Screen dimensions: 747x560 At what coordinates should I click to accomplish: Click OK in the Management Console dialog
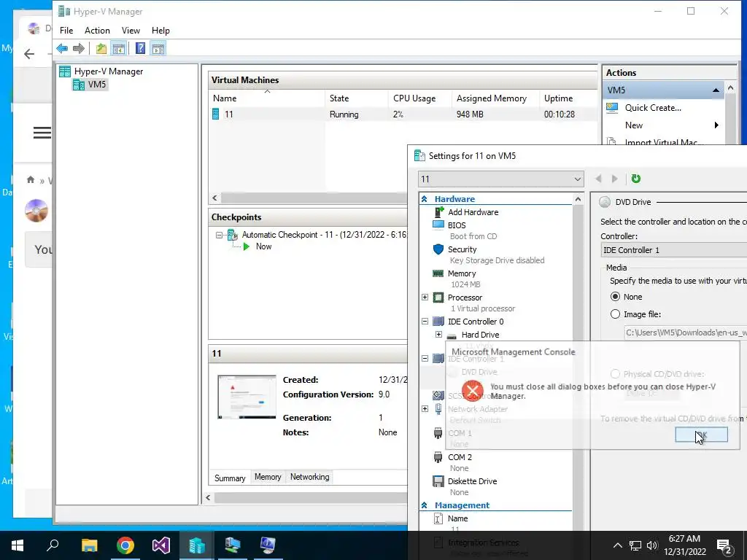click(x=701, y=435)
